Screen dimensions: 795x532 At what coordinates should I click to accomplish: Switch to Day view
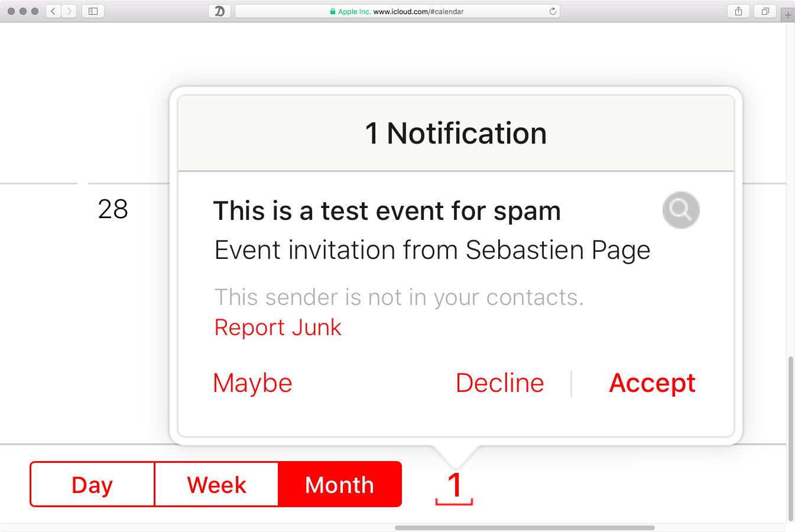coord(92,485)
